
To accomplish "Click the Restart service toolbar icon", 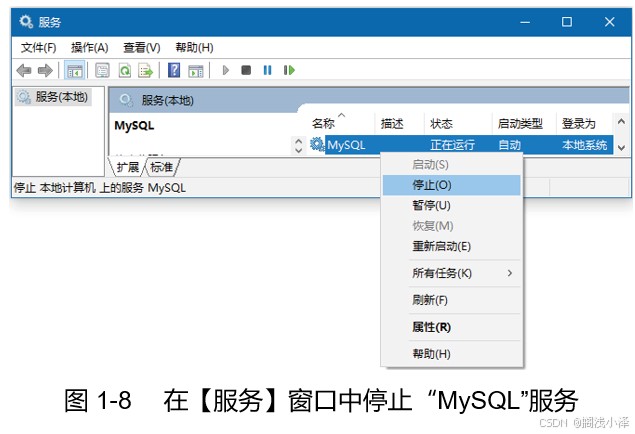I will coord(289,70).
